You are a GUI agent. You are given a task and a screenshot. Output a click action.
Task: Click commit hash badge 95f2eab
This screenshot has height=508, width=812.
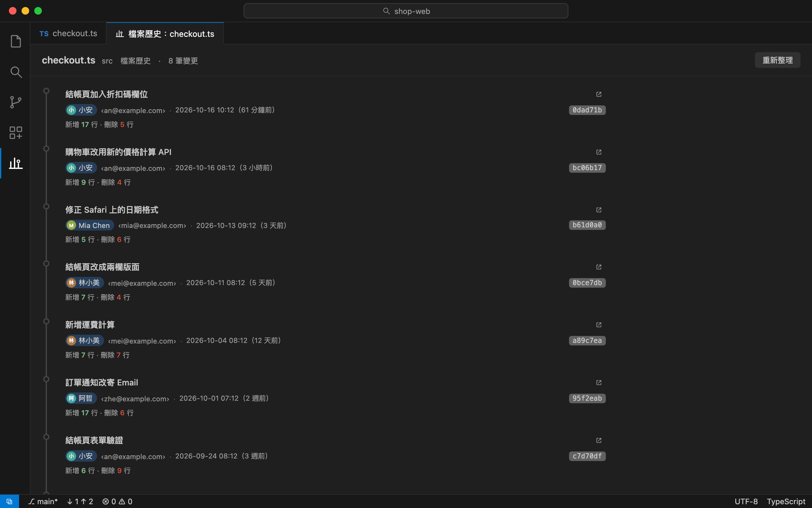click(x=587, y=398)
